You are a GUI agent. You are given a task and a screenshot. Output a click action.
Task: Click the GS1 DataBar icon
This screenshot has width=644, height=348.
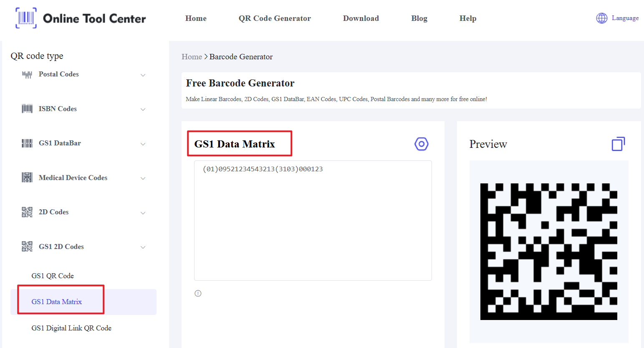[x=27, y=143]
